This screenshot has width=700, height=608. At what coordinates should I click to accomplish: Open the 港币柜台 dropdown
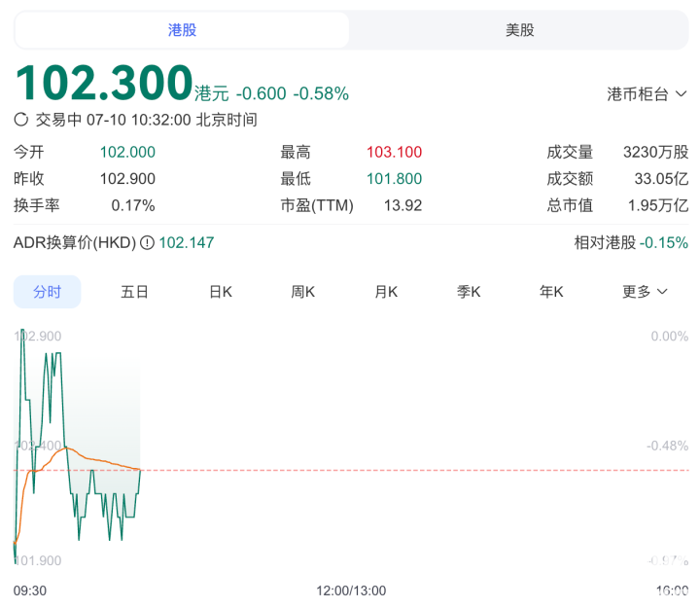(647, 93)
